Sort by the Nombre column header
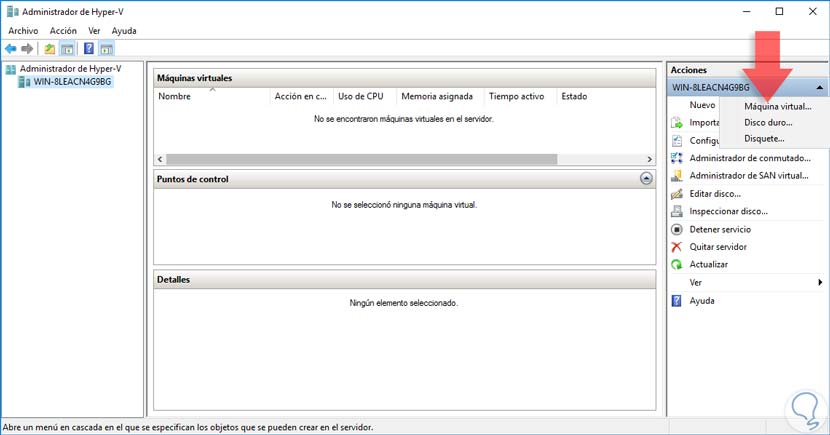830x435 pixels. pos(212,96)
